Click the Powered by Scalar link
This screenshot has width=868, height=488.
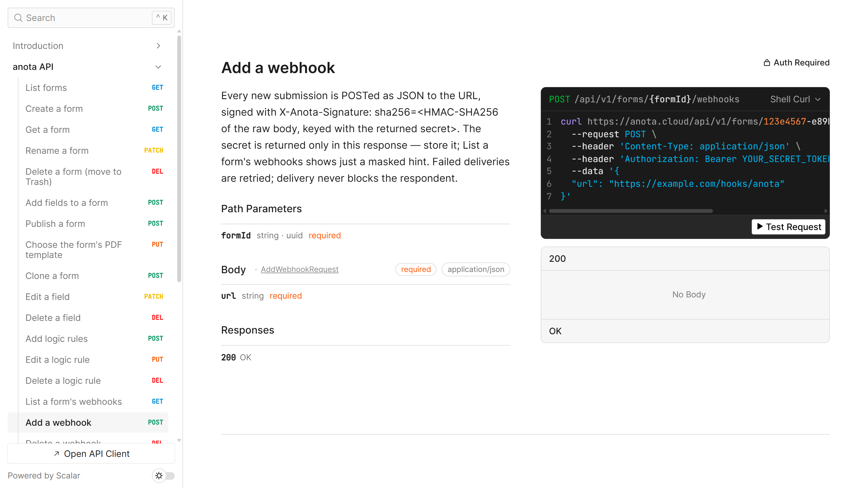click(x=44, y=476)
